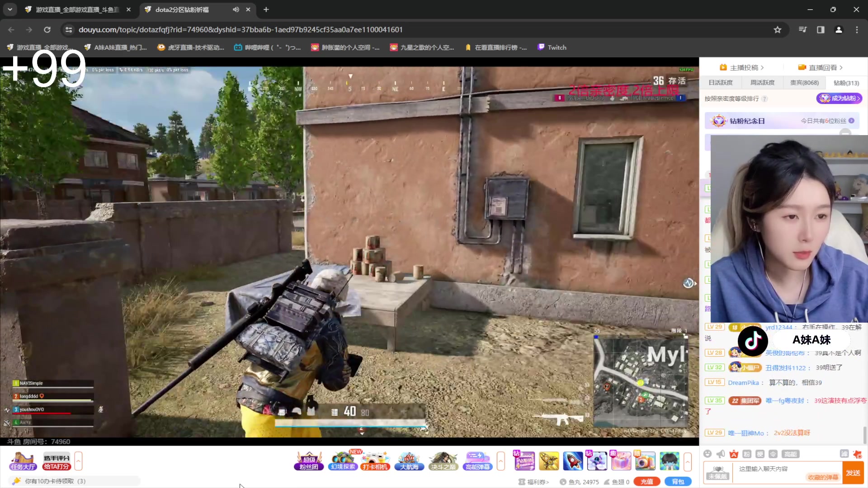Screen dimensions: 868x488
Task: Mute the dota2分区钻粉祈福 tab audio
Action: (236, 9)
